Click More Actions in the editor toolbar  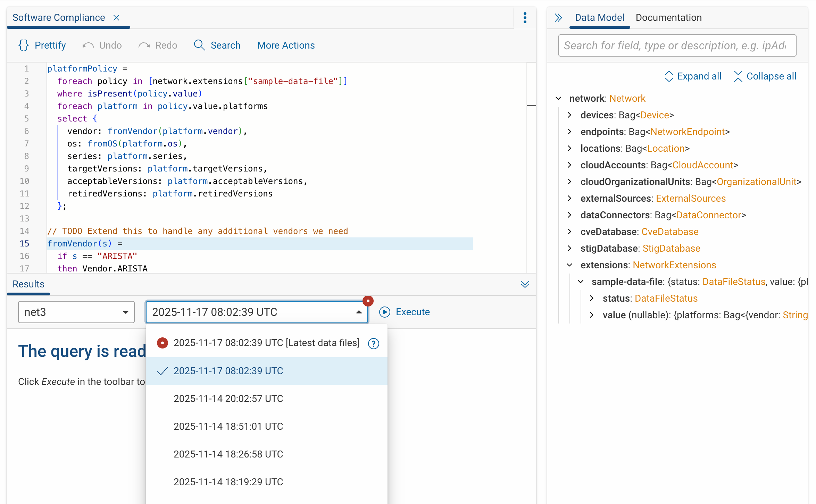coord(286,45)
